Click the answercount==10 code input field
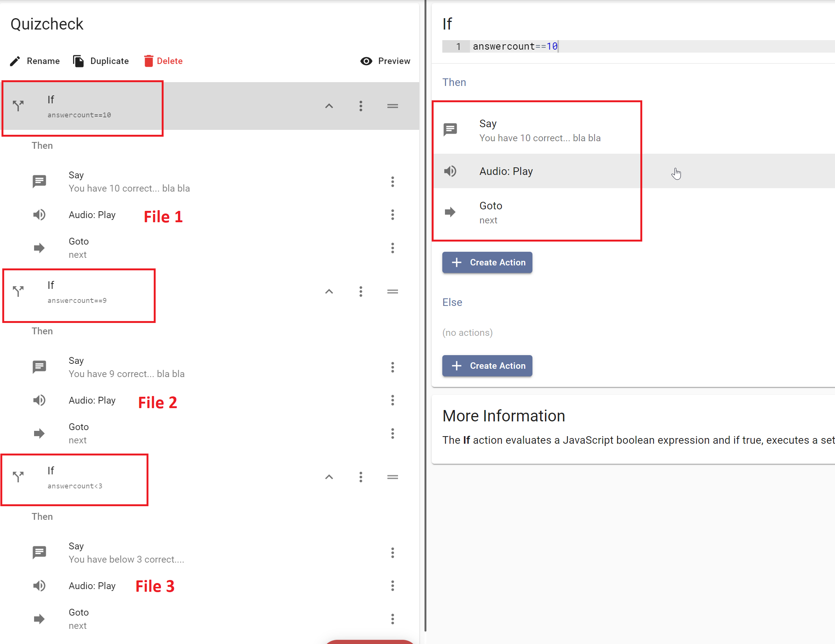 tap(652, 46)
